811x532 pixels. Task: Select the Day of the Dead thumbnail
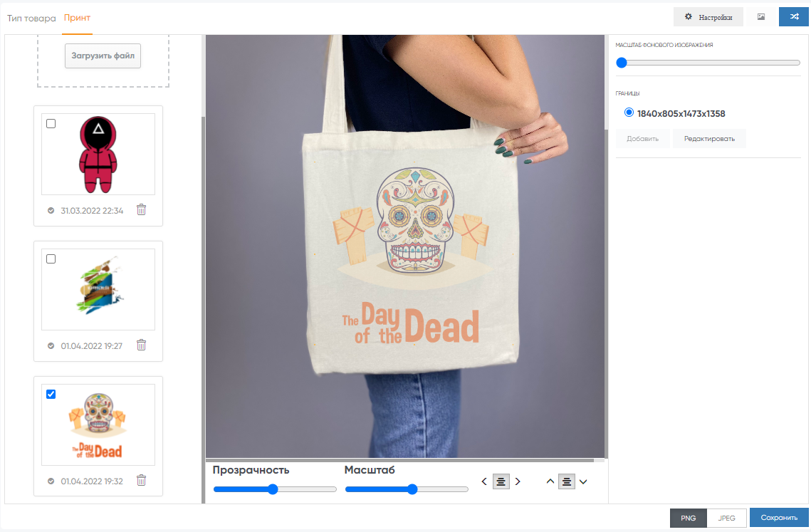click(x=98, y=425)
